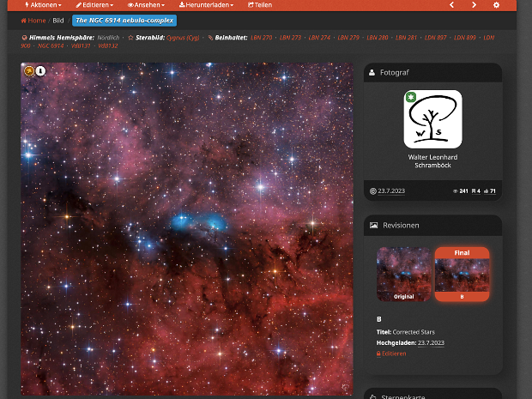This screenshot has width=532, height=399.
Task: Open the Aktionen dropdown menu
Action: tap(43, 5)
